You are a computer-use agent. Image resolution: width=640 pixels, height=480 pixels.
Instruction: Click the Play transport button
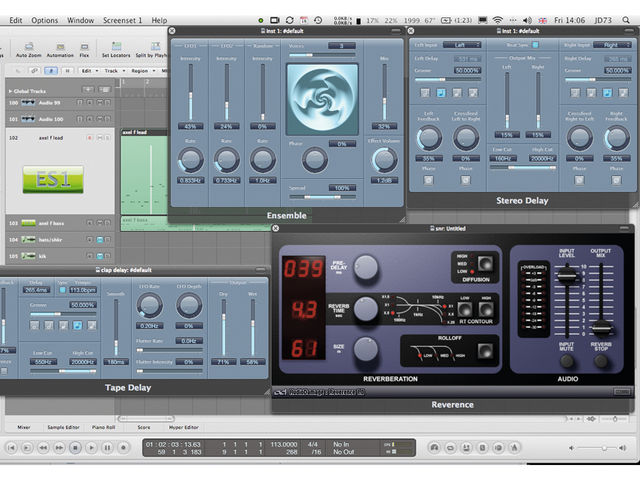point(91,448)
